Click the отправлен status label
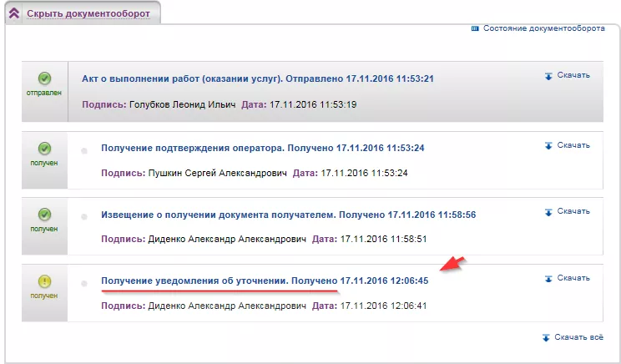 coord(44,93)
